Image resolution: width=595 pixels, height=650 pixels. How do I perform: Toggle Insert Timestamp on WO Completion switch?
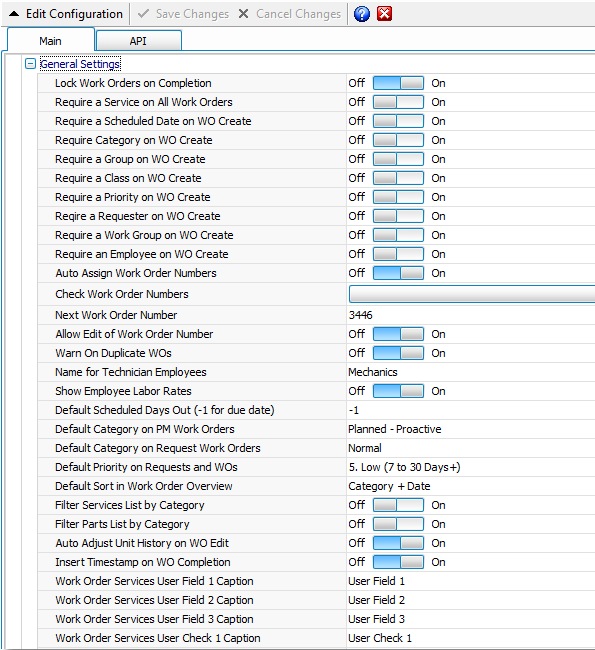click(398, 562)
